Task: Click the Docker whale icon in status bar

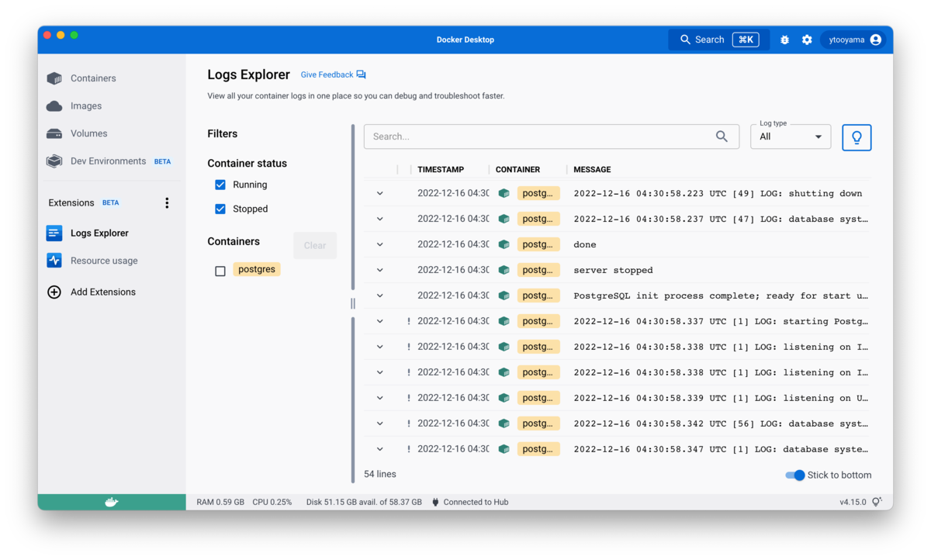Action: click(x=112, y=503)
